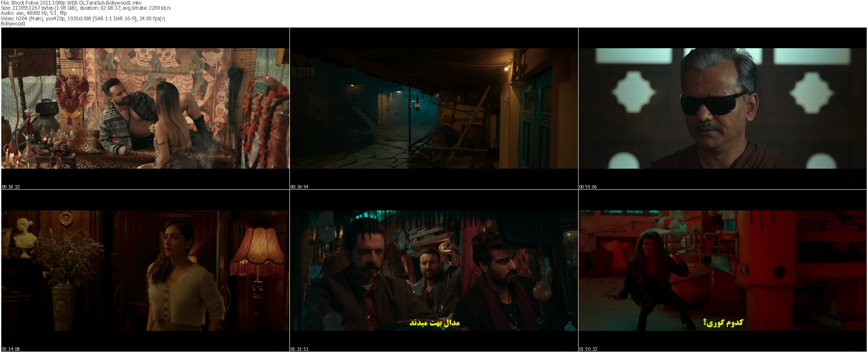
Task: Select the file name line ending in Bollywood1.mkv
Action: click(x=71, y=3)
